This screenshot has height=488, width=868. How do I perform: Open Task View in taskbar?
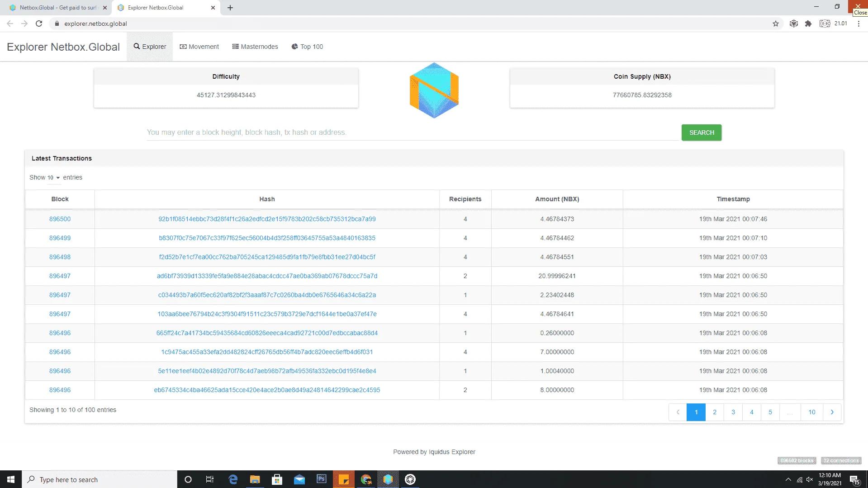tap(210, 479)
